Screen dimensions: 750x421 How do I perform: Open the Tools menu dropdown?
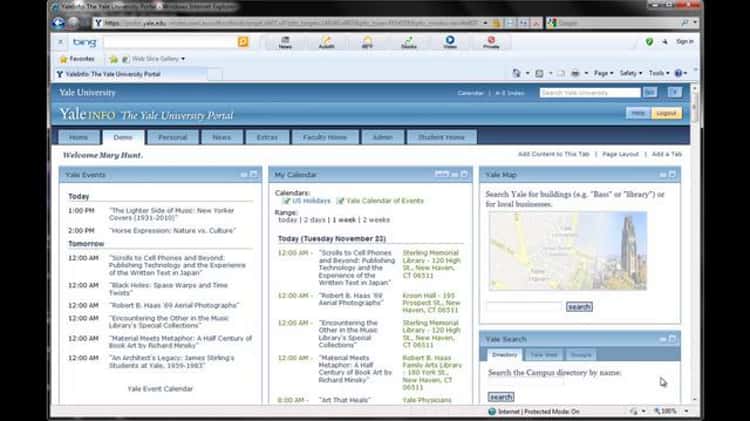pyautogui.click(x=659, y=73)
